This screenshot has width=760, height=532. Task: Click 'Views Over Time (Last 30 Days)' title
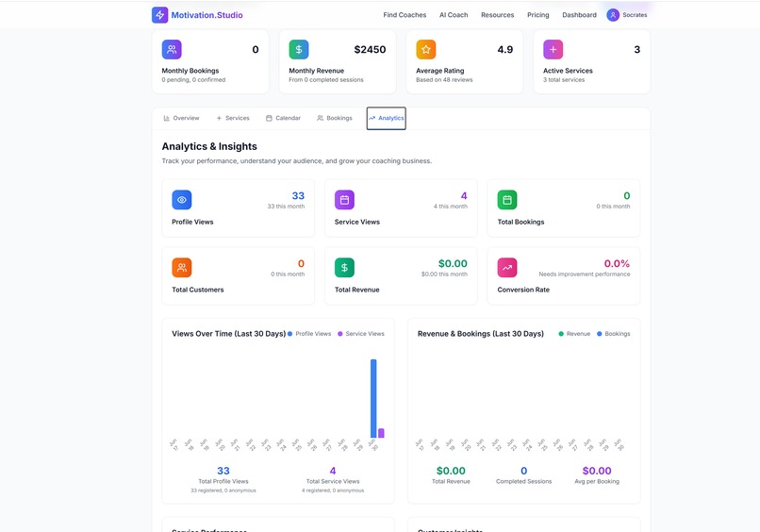229,334
